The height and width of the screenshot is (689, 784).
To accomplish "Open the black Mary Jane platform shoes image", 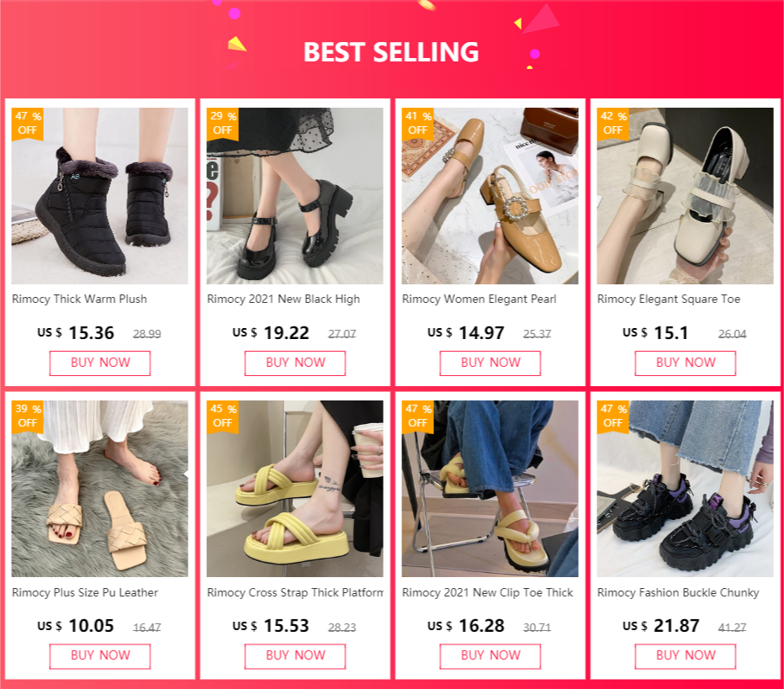I will click(x=295, y=196).
